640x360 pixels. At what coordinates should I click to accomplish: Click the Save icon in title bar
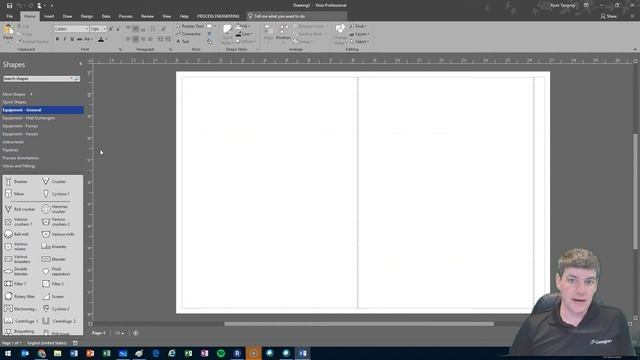point(9,5)
